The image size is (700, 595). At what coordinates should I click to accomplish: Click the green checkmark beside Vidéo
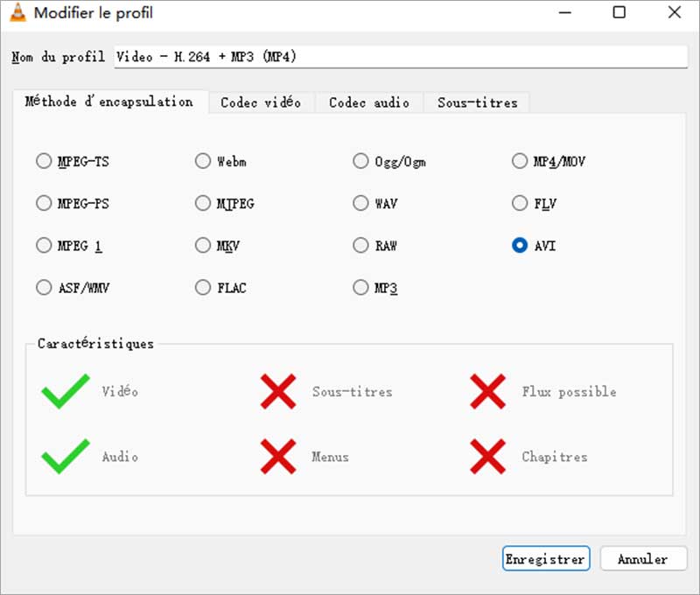point(66,391)
